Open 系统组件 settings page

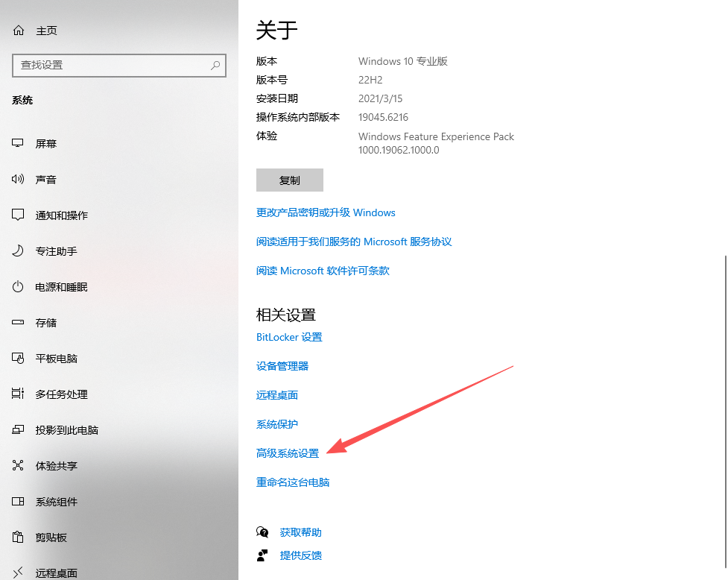(56, 502)
